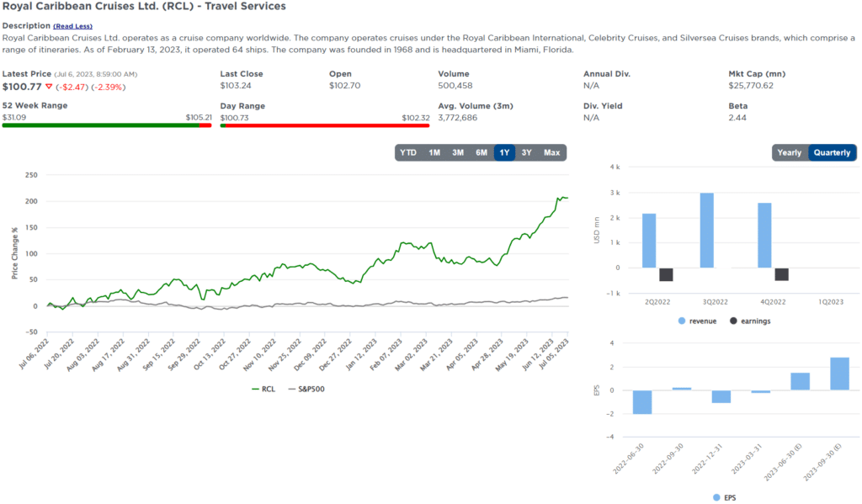
Task: Click the Read Less link
Action: (x=72, y=26)
